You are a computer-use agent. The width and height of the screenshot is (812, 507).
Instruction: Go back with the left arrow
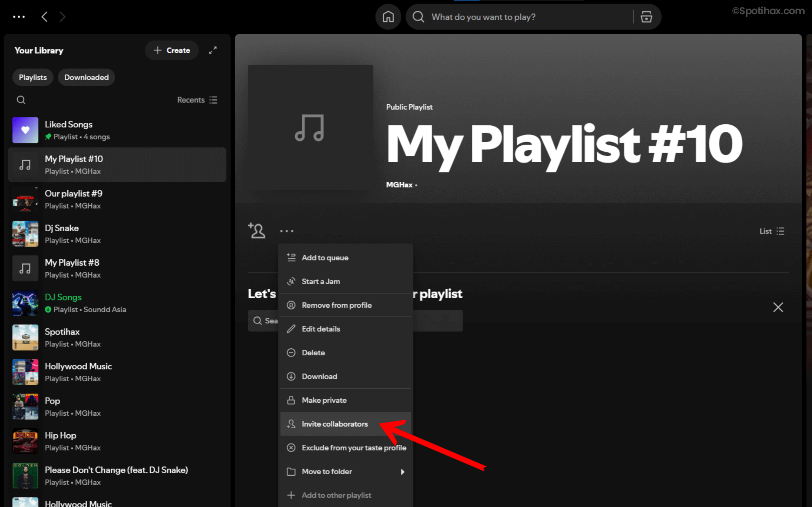click(45, 17)
